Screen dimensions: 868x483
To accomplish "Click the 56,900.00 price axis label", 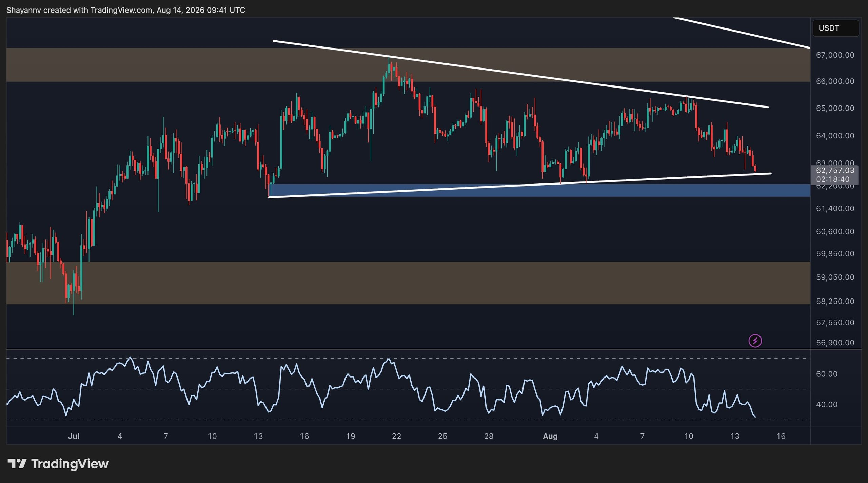I will (835, 343).
